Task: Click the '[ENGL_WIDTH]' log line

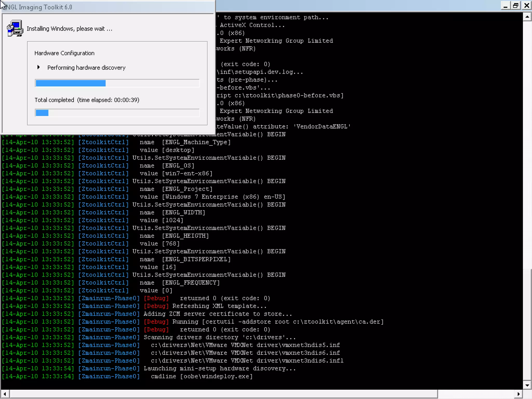Action: click(x=172, y=212)
